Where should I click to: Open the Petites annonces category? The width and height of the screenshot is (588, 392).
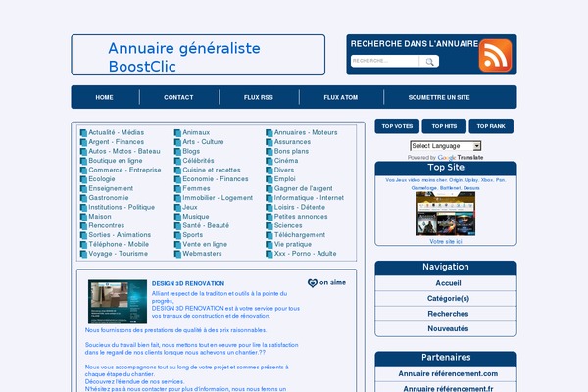point(301,217)
